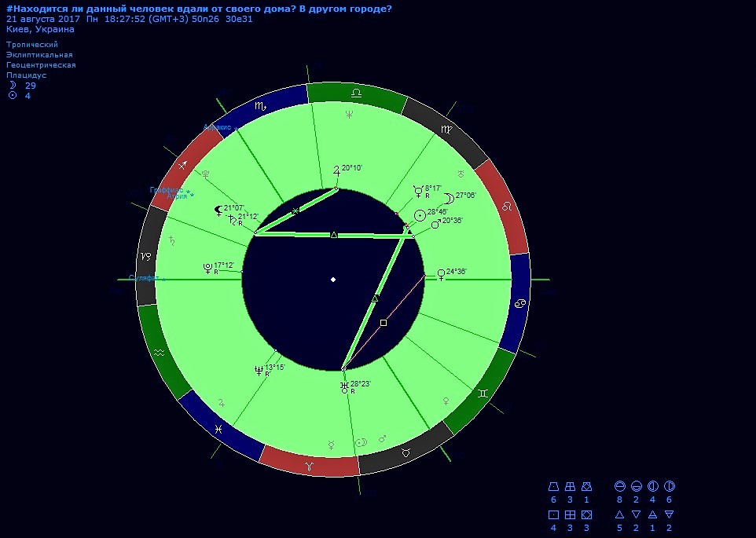This screenshot has height=538, width=756.
Task: Select the small Mars ruler glyph above Taurus
Action: (x=383, y=438)
